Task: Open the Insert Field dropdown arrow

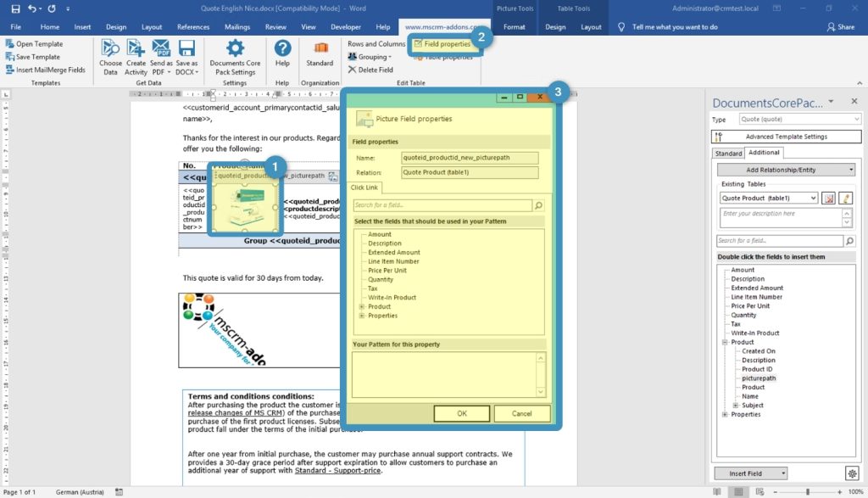Action: pyautogui.click(x=783, y=473)
